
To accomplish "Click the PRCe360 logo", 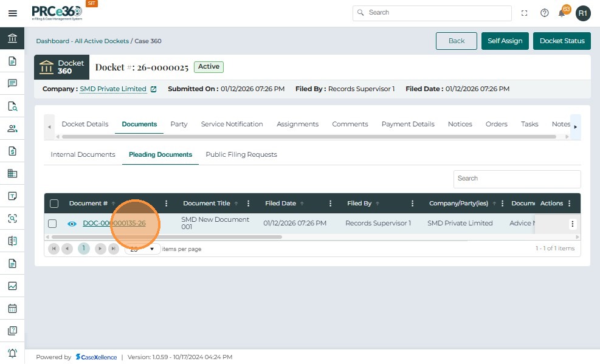I will (x=57, y=13).
